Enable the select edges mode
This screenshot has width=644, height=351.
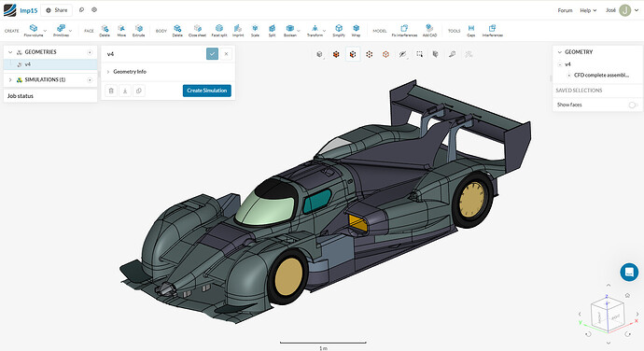pyautogui.click(x=385, y=54)
